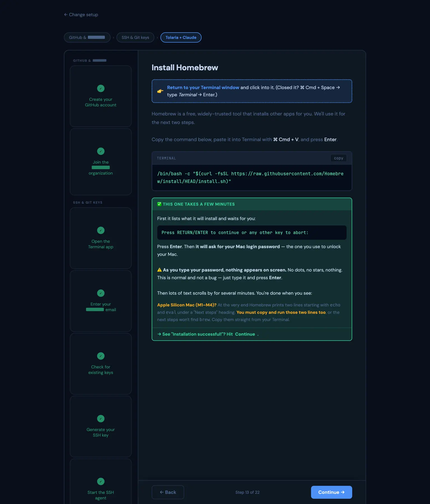Click the Back button
The width and height of the screenshot is (430, 504).
(168, 492)
